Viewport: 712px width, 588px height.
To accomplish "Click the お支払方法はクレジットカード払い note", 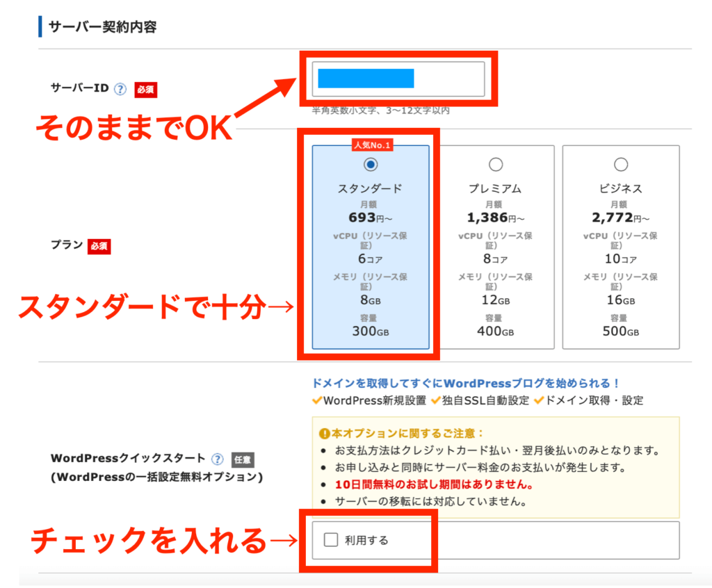I will [x=498, y=450].
